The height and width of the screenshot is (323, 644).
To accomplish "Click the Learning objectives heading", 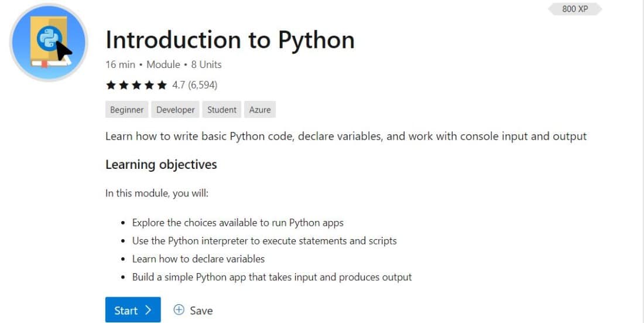I will pyautogui.click(x=161, y=165).
